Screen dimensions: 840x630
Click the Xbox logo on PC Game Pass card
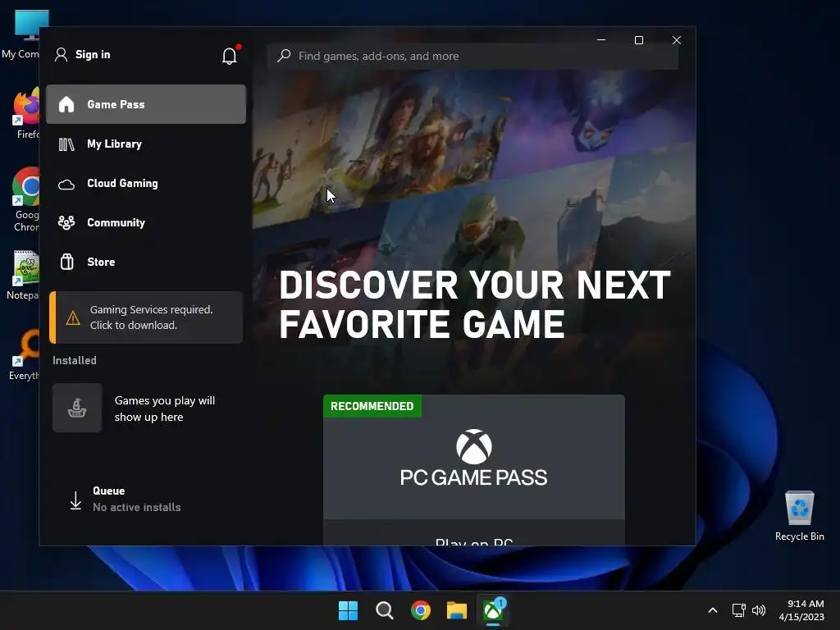pos(474,446)
